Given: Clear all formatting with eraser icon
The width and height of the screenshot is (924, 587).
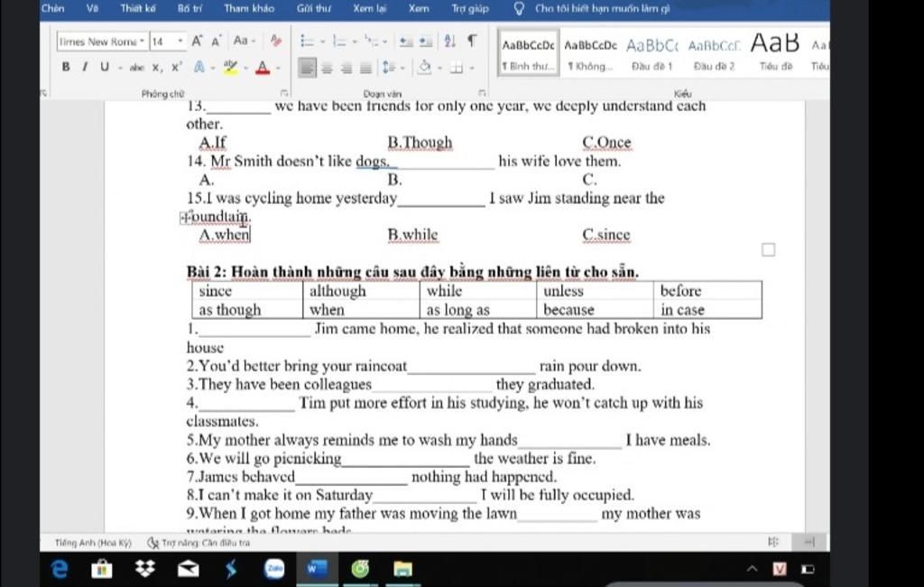Looking at the screenshot, I should click(276, 41).
